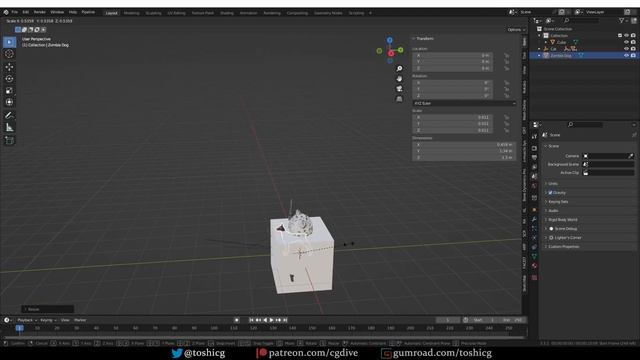This screenshot has height=360, width=640.
Task: Open the Physics properties tab icon
Action: pyautogui.click(x=534, y=238)
